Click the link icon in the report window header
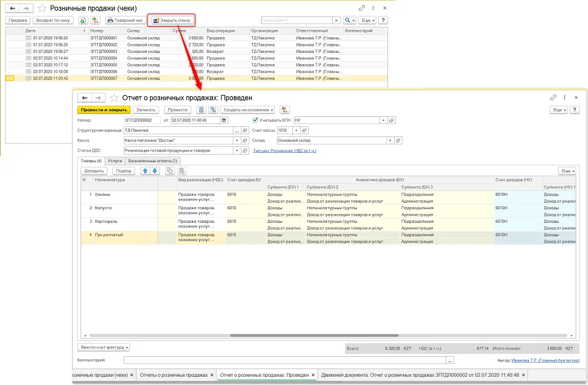 (553, 98)
